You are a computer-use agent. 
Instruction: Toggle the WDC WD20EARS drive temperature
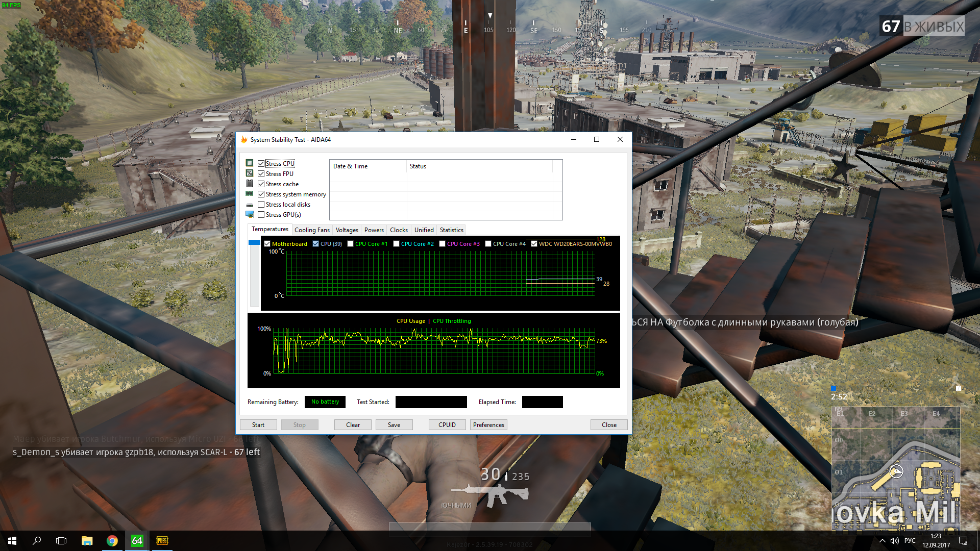tap(534, 244)
